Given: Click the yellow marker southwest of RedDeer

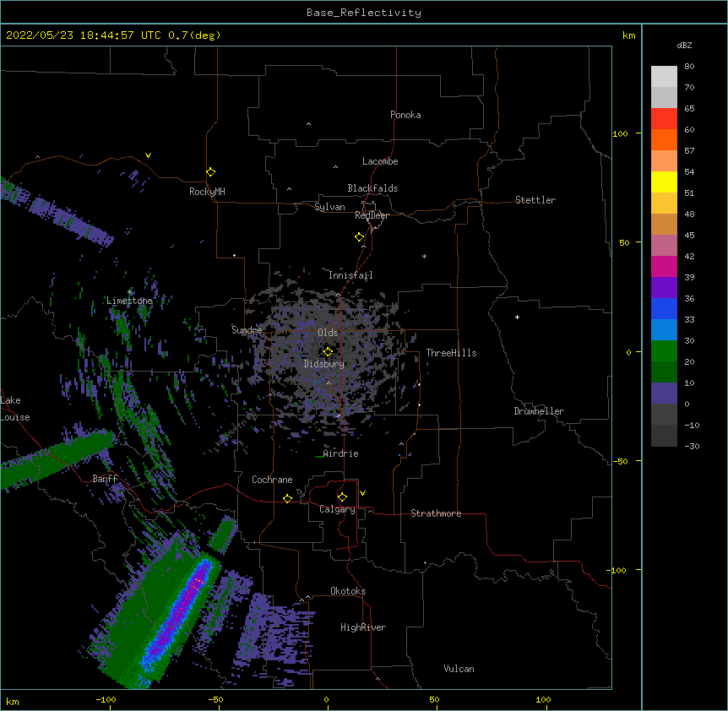Looking at the screenshot, I should (x=360, y=237).
